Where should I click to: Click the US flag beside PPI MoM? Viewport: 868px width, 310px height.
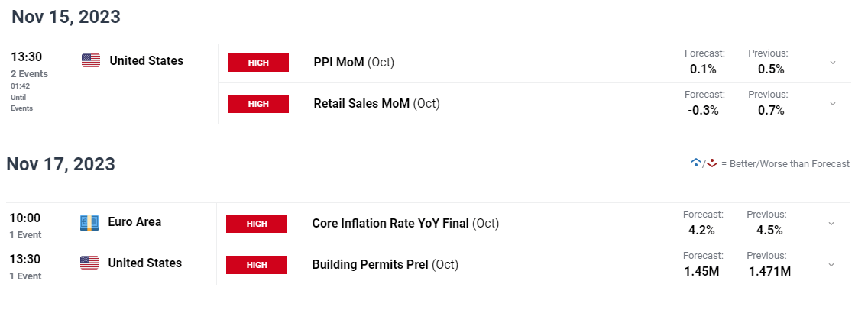pos(91,60)
